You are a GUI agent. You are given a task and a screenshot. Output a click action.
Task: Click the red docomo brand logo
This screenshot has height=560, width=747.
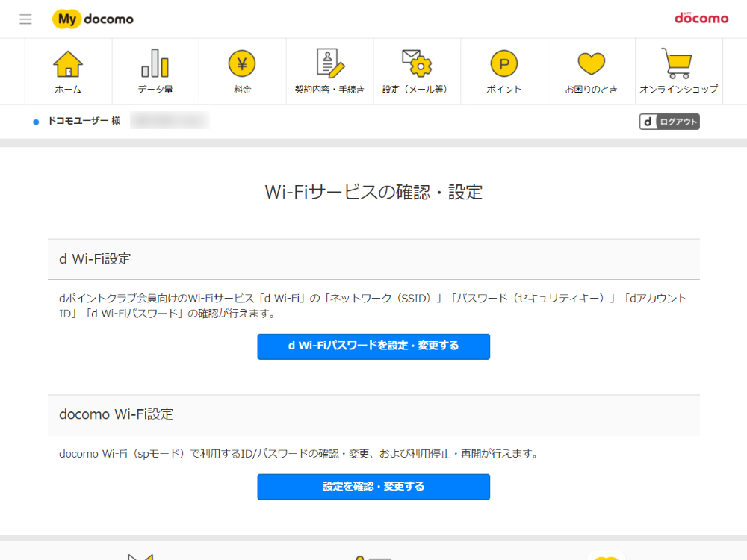click(x=701, y=18)
